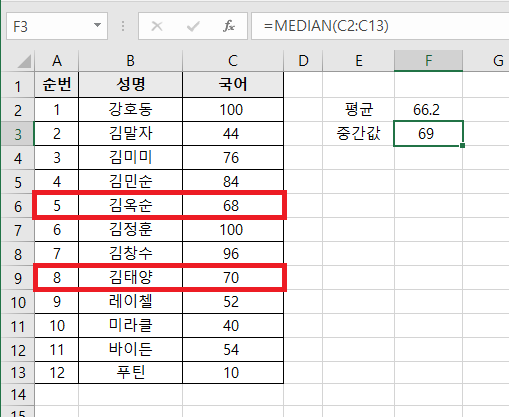The width and height of the screenshot is (509, 417).
Task: Click the 평균 label cell
Action: click(x=358, y=110)
